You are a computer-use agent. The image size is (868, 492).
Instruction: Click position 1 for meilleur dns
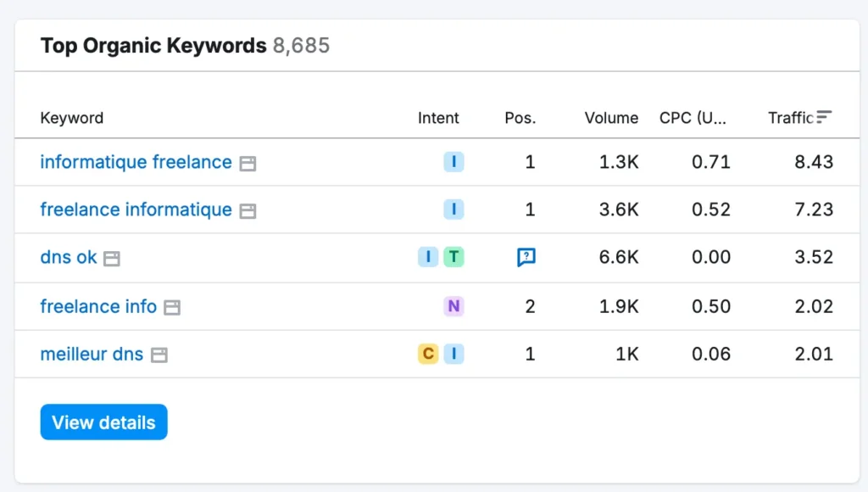[531, 354]
